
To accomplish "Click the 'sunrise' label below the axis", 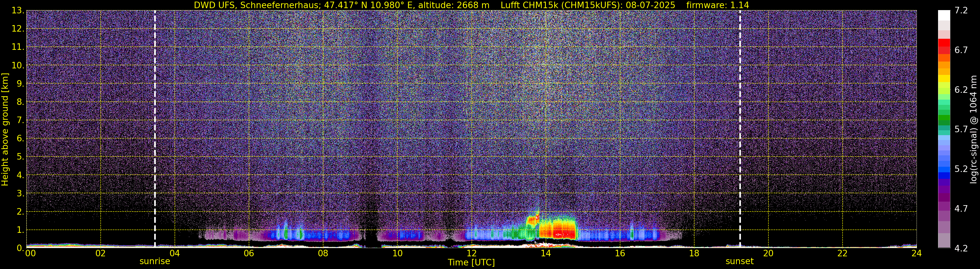I will click(155, 262).
